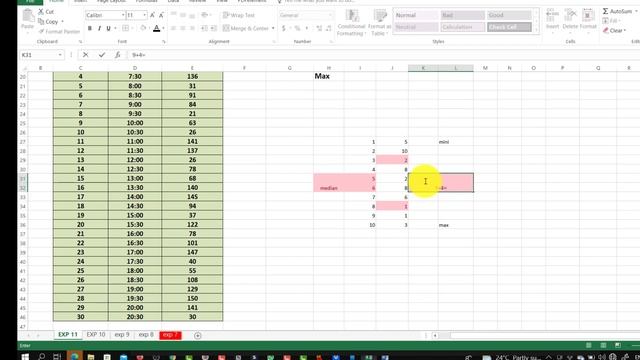Click the Copy button in Clipboard

pos(48,22)
